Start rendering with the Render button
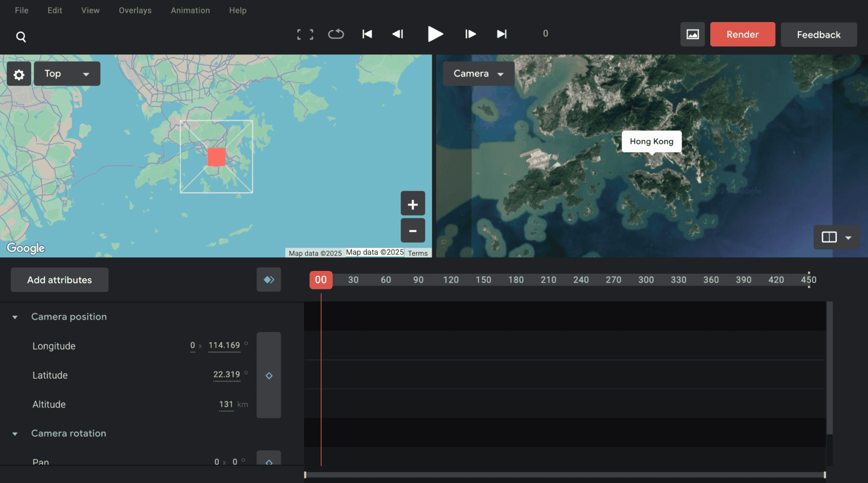The width and height of the screenshot is (868, 483). click(742, 34)
